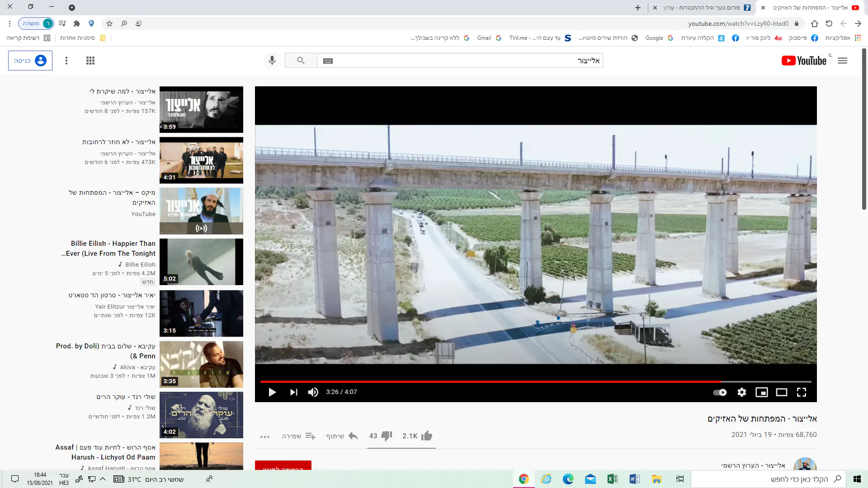Search with voice microphone icon
This screenshot has height=488, width=868.
click(272, 61)
